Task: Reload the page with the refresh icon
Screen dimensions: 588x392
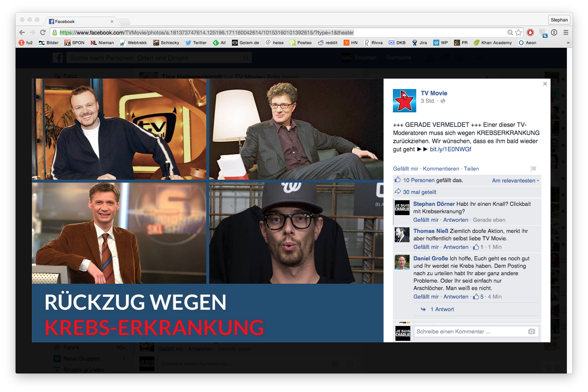Action: (x=43, y=33)
